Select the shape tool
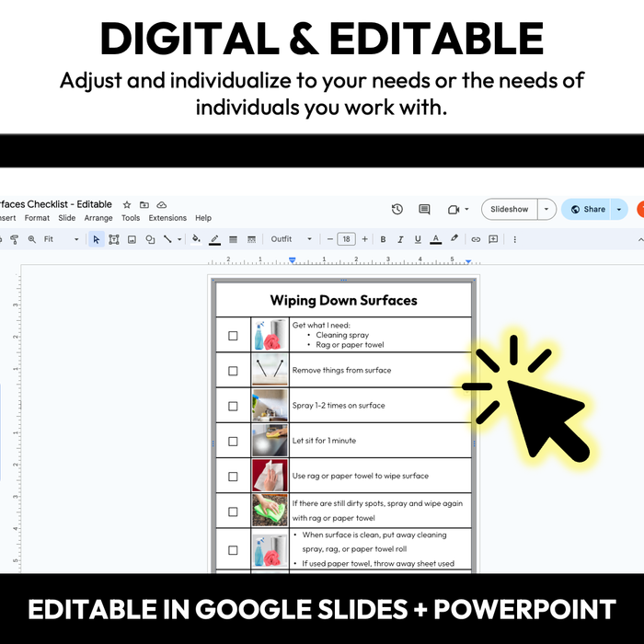 tap(150, 239)
